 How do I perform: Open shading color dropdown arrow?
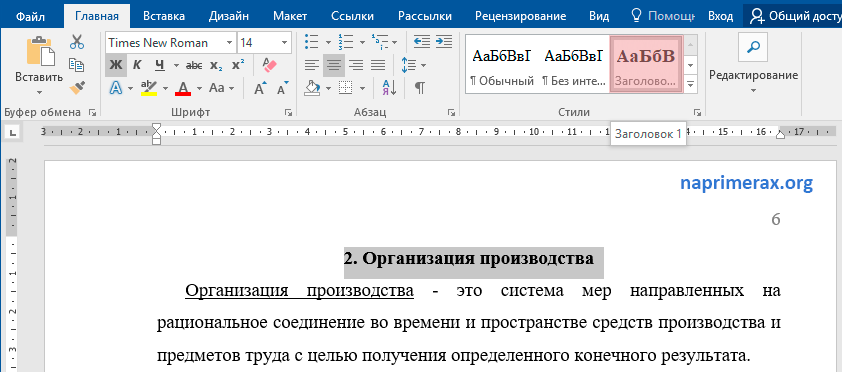pos(328,88)
